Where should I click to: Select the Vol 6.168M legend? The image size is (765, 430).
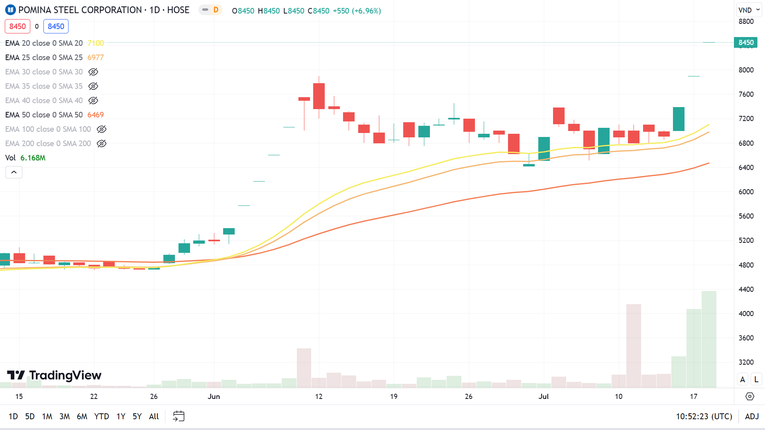(x=25, y=158)
